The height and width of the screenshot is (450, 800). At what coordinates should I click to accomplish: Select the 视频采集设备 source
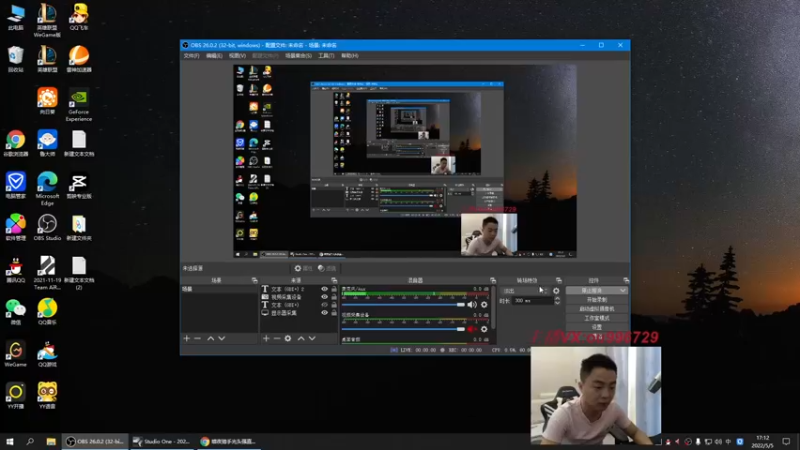coord(287,297)
